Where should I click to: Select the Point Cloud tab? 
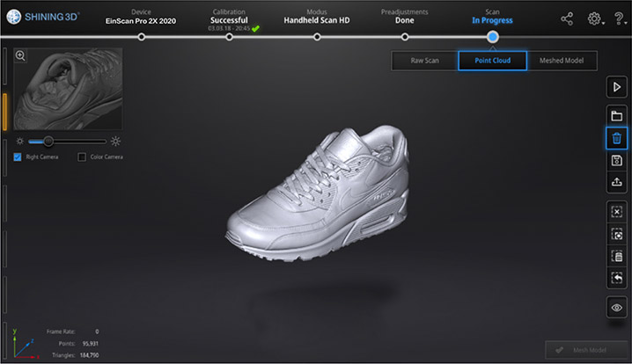pyautogui.click(x=492, y=61)
